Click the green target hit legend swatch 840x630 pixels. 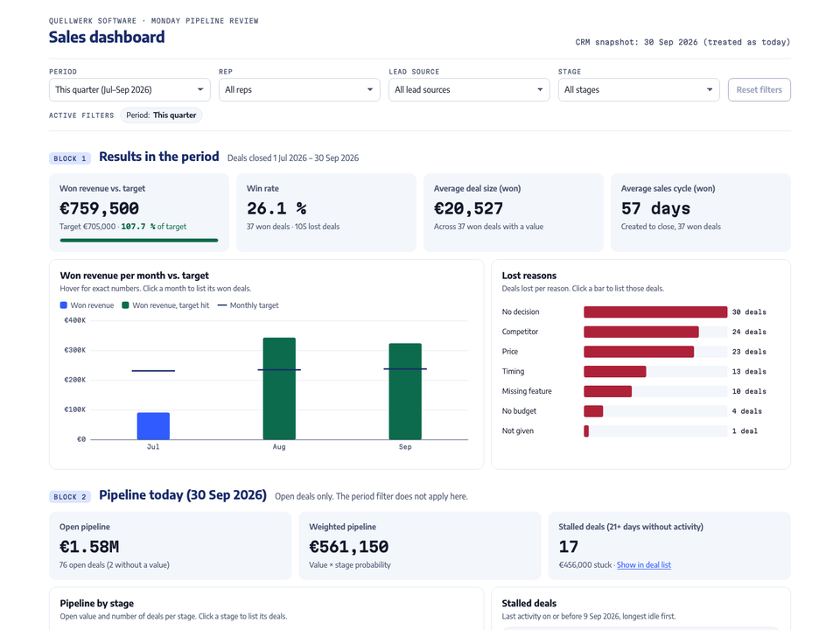pos(125,305)
